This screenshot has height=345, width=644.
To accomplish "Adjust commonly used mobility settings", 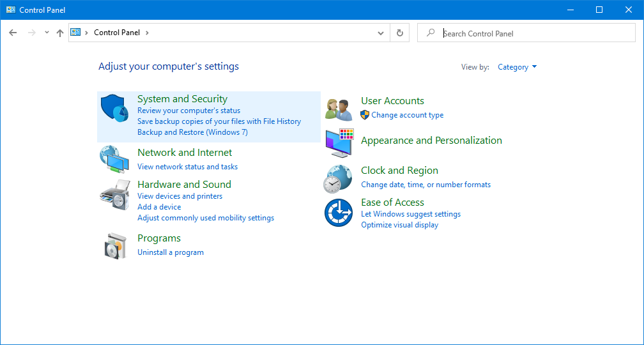I will 206,218.
